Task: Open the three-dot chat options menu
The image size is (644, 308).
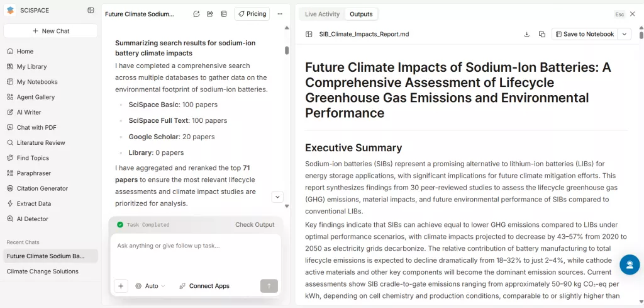Action: point(280,14)
